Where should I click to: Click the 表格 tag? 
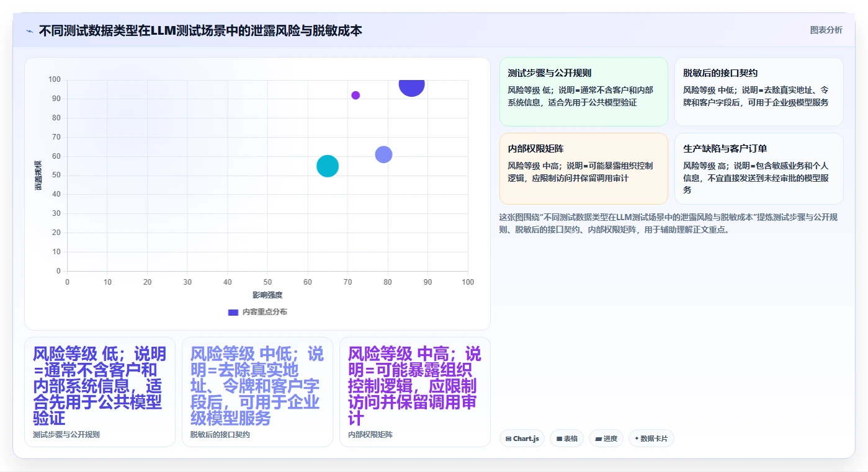[566, 439]
